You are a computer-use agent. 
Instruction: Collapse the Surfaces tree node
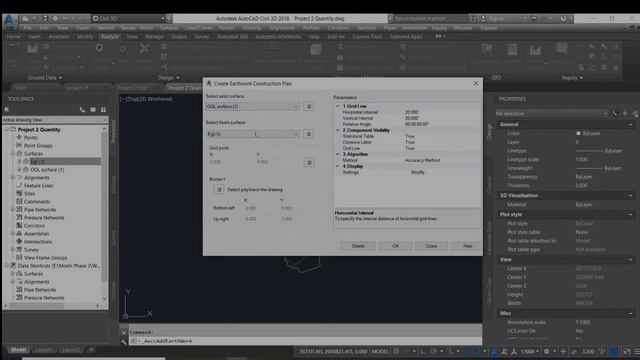pos(13,153)
